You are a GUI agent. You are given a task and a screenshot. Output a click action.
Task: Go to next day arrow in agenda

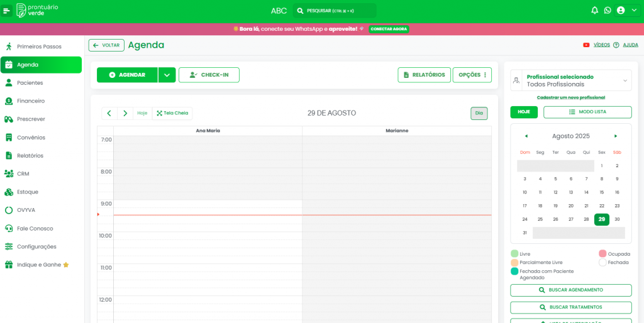point(125,113)
